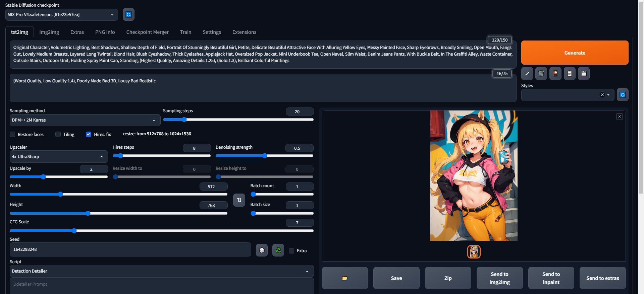Click the arrow icon to read generation parameters
644x294 pixels.
[x=527, y=74]
